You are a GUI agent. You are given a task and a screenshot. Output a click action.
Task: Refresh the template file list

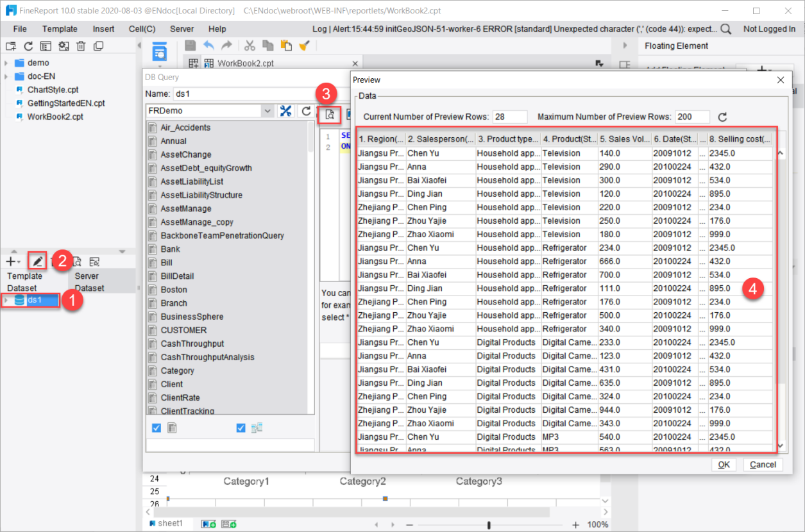point(28,46)
